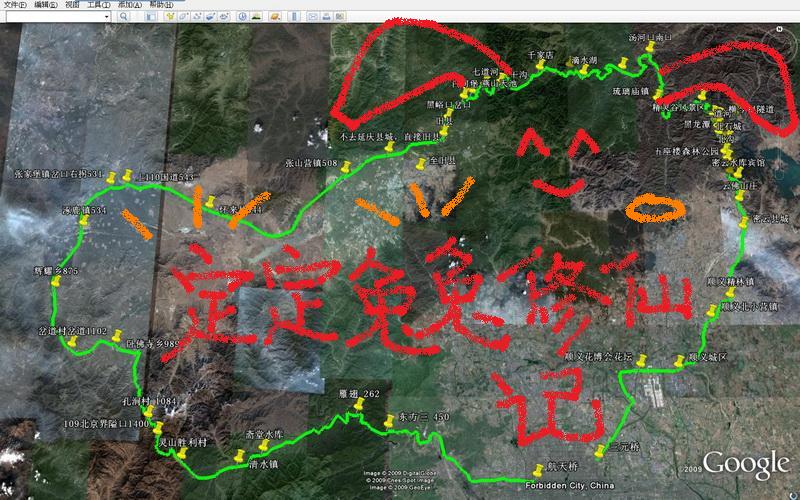The width and height of the screenshot is (800, 500).
Task: Click the 密云水库宾馆 label
Action: tap(739, 163)
